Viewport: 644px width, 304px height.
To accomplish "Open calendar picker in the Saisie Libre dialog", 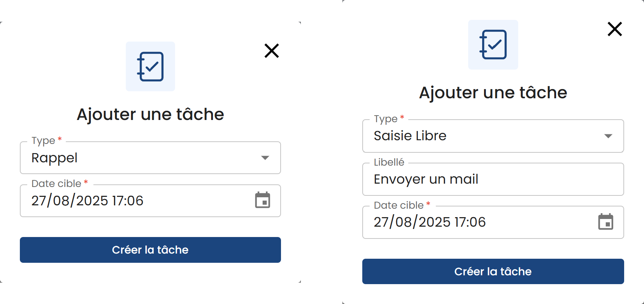I will click(605, 222).
